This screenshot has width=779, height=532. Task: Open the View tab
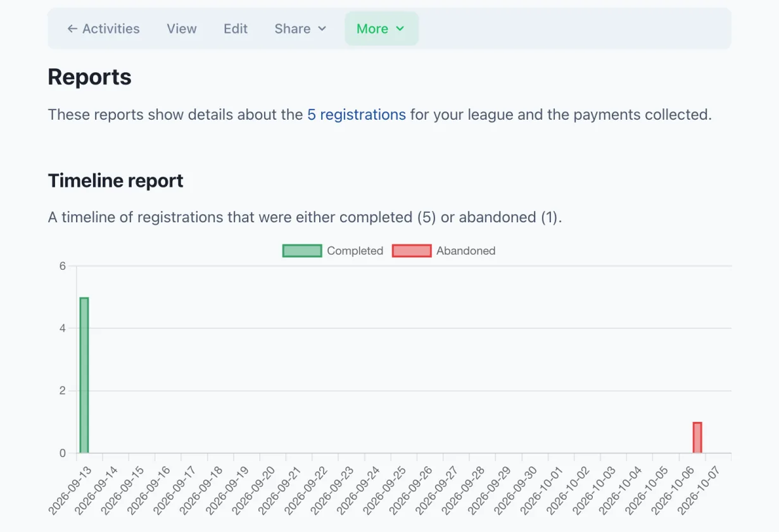[x=182, y=28]
